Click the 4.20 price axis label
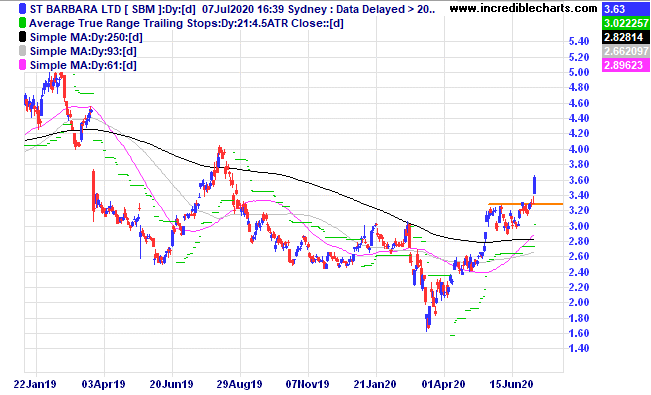 [x=579, y=134]
